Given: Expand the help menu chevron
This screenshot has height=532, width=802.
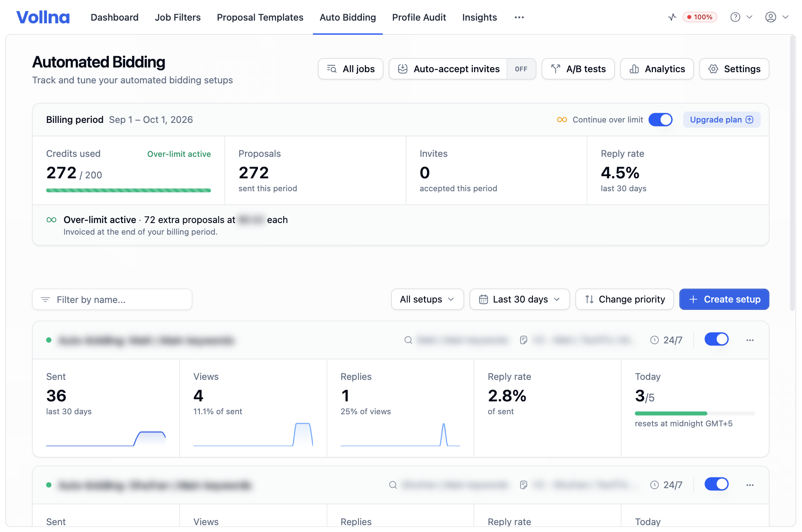Looking at the screenshot, I should [x=750, y=17].
